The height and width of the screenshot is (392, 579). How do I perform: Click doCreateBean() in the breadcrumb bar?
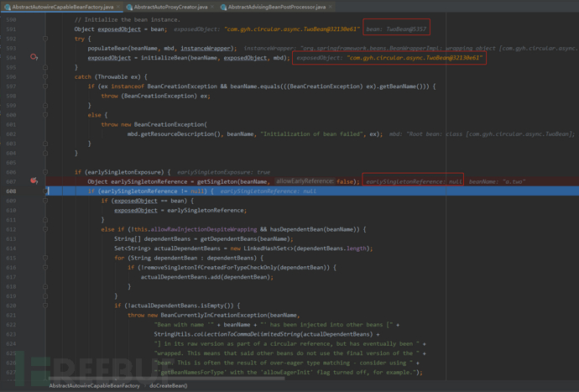click(169, 385)
